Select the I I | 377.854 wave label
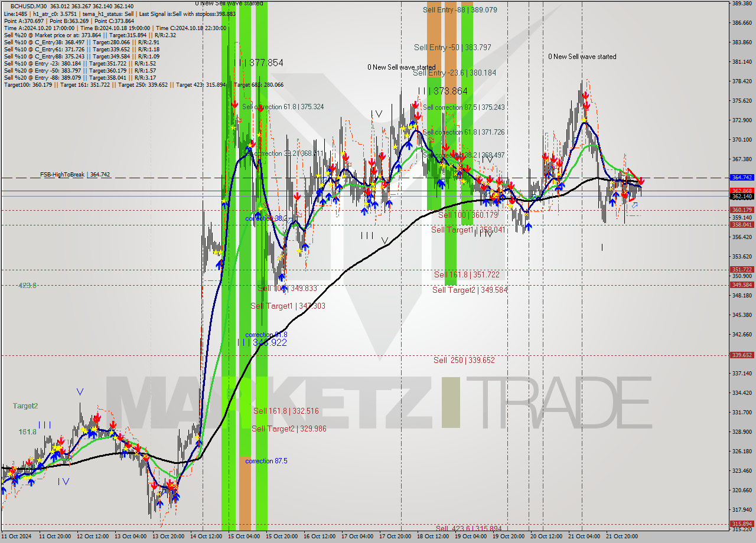The height and width of the screenshot is (543, 756). click(x=258, y=63)
